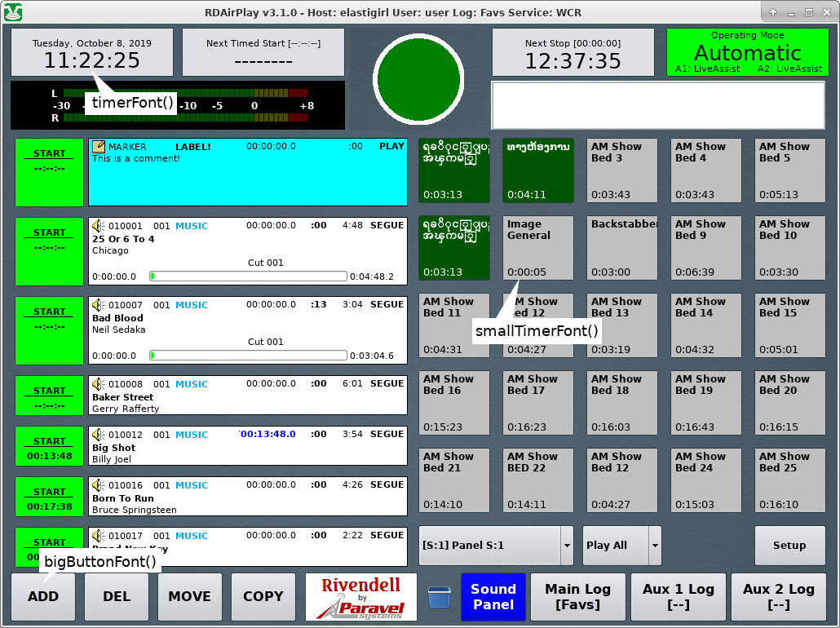840x628 pixels.
Task: Click the speaker icon for Born To Run
Action: tap(98, 484)
